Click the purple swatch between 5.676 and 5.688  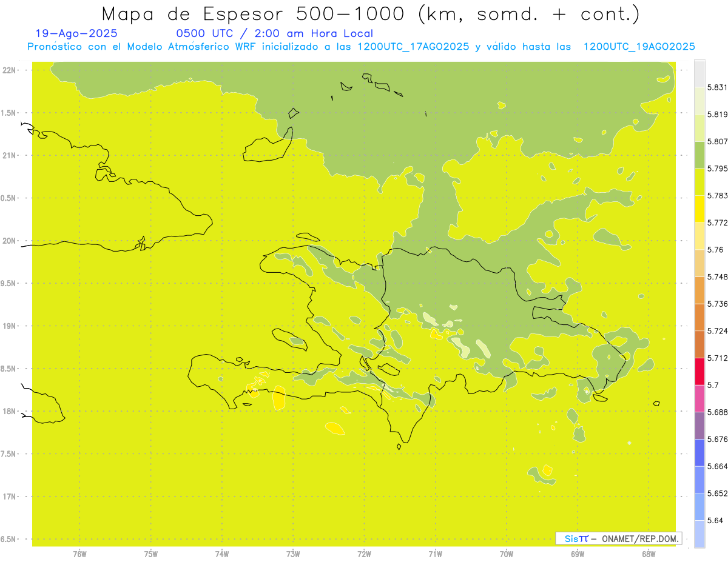699,426
